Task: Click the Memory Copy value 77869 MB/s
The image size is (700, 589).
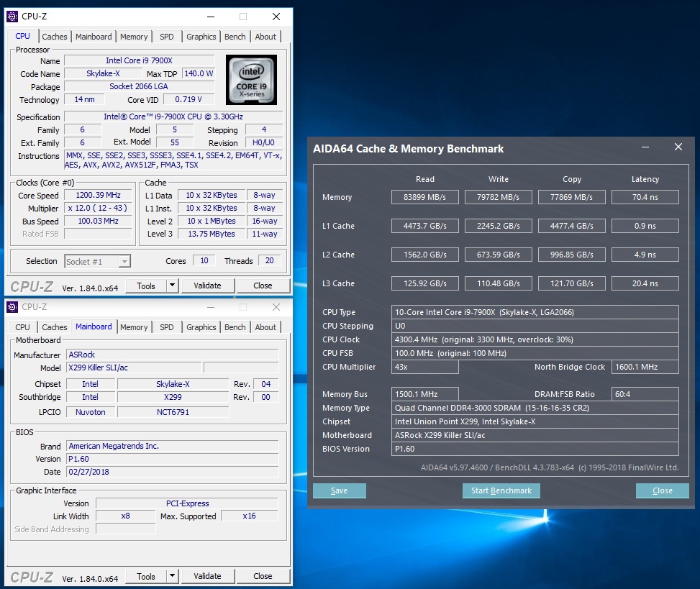Action: [572, 197]
